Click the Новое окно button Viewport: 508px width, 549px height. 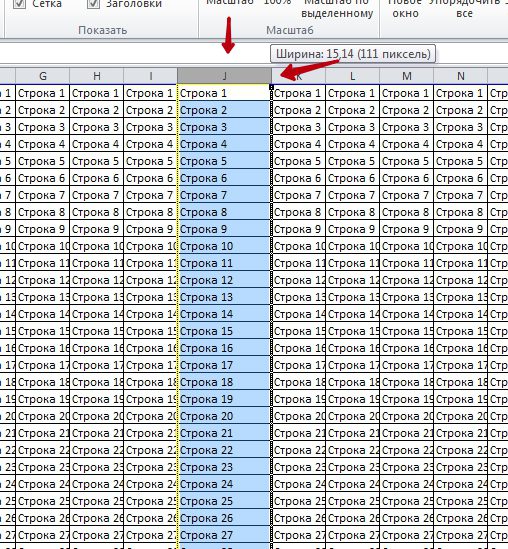(x=405, y=9)
